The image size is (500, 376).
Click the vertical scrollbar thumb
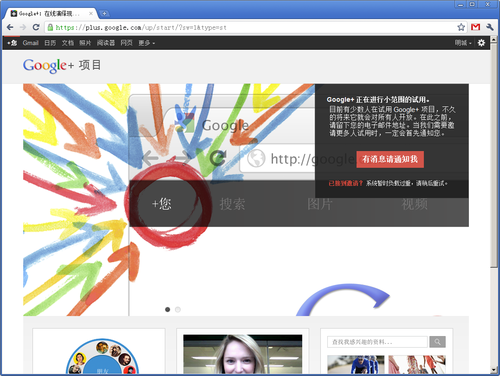click(x=494, y=154)
